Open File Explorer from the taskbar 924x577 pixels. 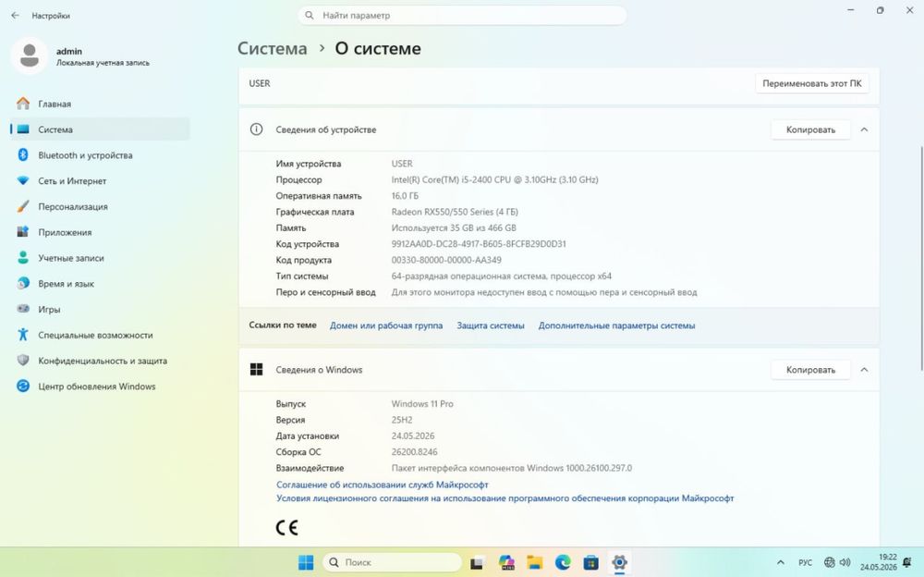coord(534,562)
